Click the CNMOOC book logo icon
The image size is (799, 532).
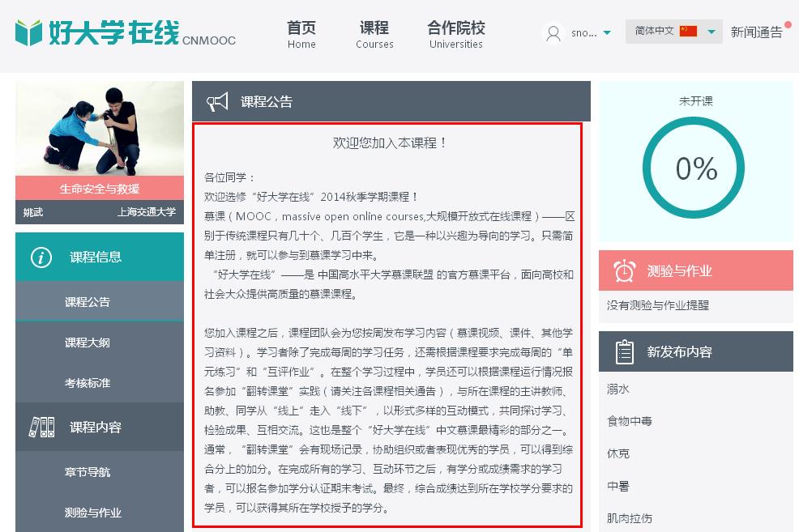28,32
